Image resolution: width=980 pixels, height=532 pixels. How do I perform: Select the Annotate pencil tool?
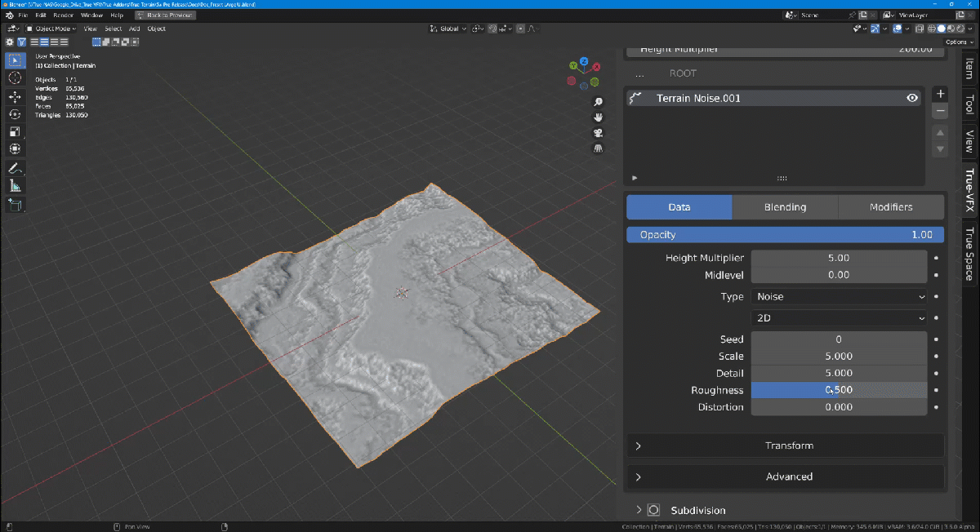click(x=15, y=168)
